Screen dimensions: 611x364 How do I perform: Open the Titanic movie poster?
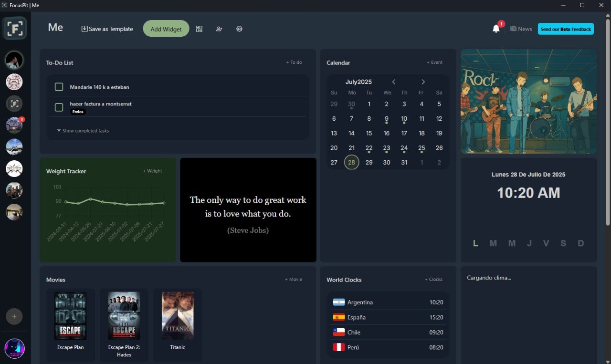[178, 316]
